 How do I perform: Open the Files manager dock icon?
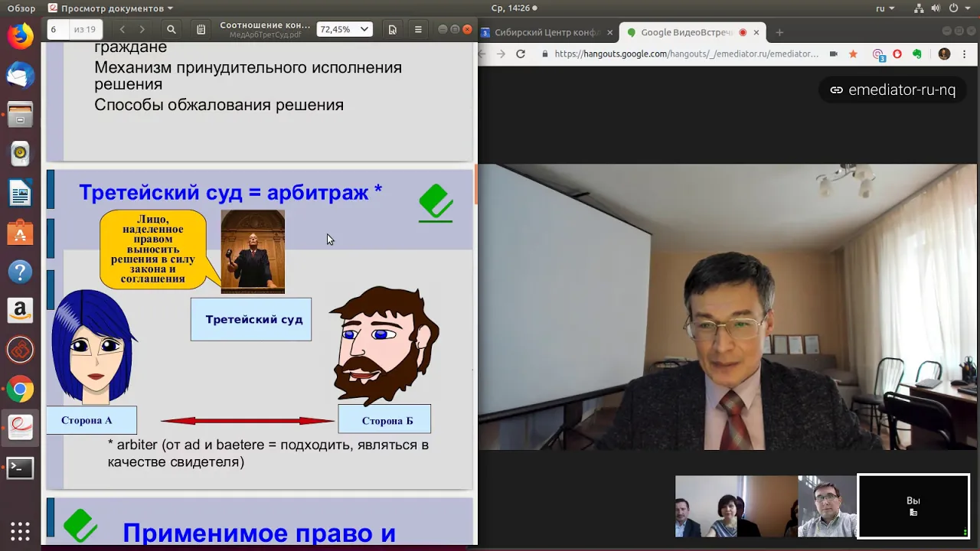pos(20,115)
